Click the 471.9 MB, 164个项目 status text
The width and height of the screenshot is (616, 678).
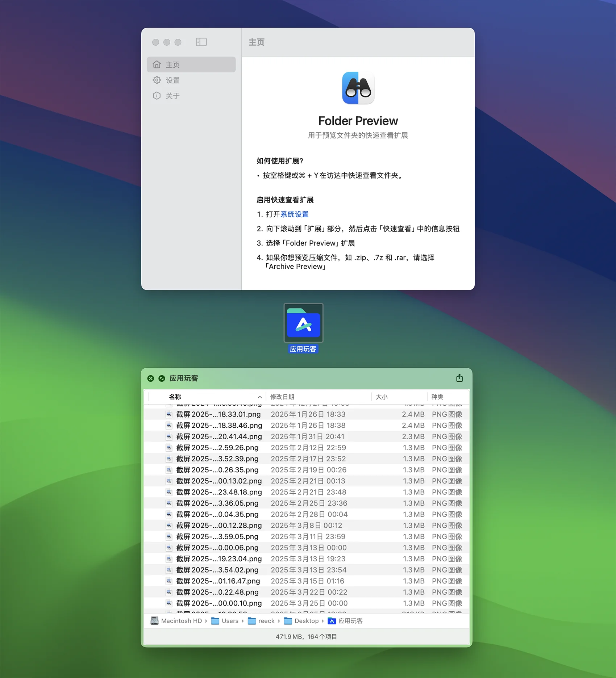307,636
